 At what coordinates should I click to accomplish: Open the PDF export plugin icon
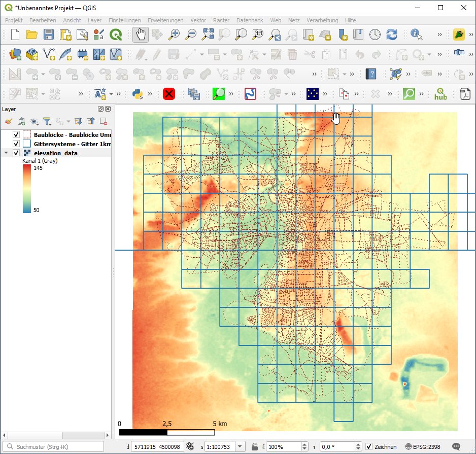pyautogui.click(x=465, y=94)
